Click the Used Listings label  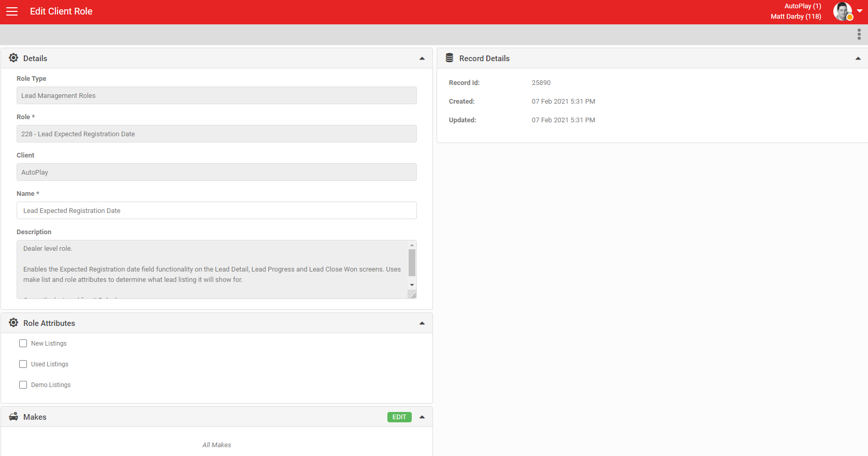pos(50,364)
